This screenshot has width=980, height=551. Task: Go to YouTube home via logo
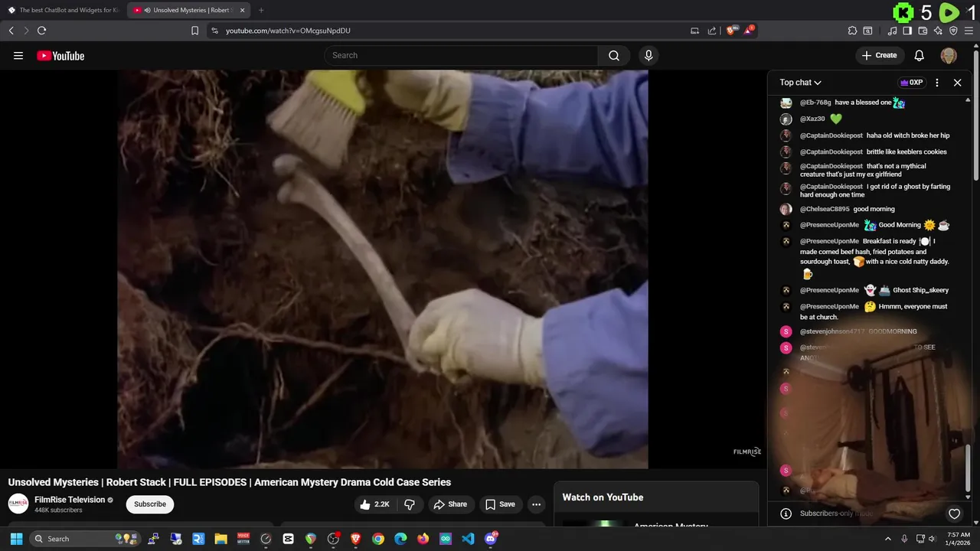[60, 56]
